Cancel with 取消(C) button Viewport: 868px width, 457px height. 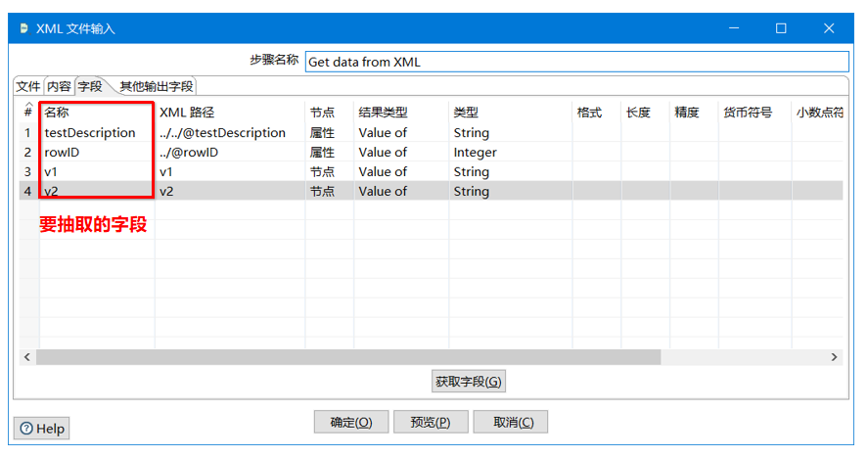[x=511, y=422]
